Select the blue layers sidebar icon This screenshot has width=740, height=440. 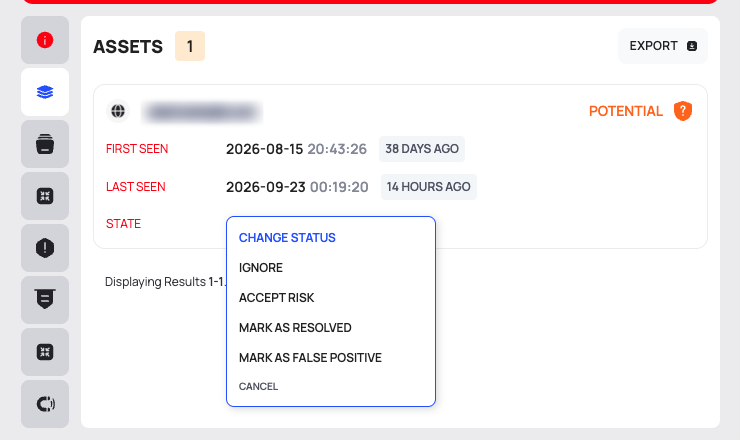click(x=45, y=92)
